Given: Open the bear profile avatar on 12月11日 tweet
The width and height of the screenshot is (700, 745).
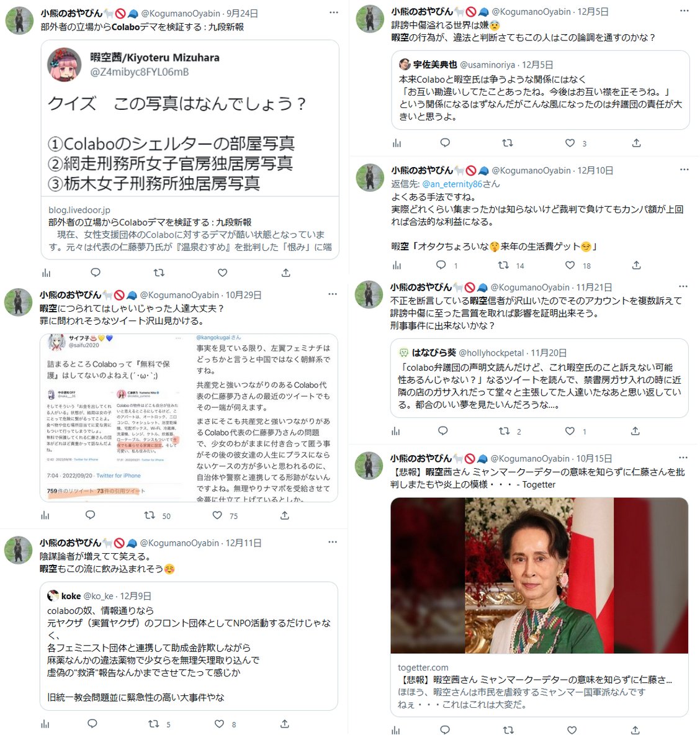Looking at the screenshot, I should (x=19, y=549).
